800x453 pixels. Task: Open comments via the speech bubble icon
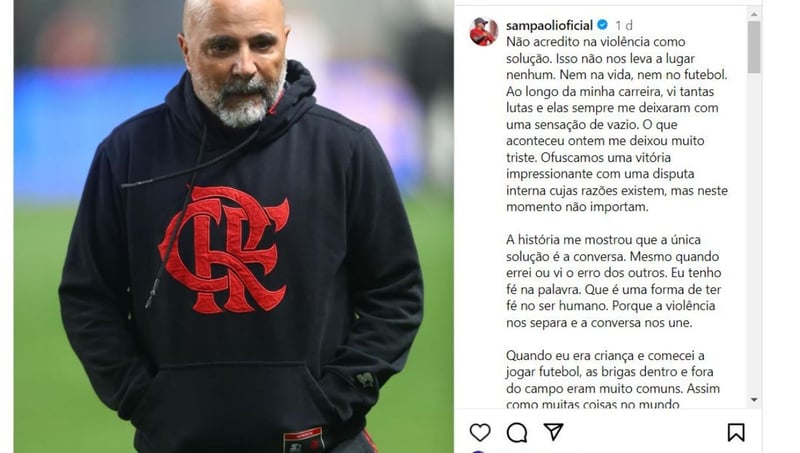tap(517, 433)
